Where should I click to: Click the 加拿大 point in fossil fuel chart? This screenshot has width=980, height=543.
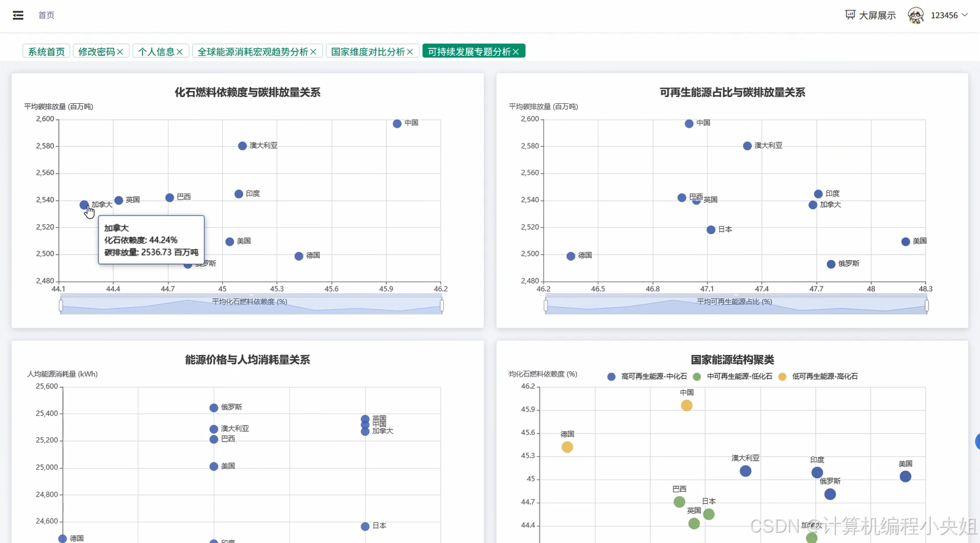84,205
